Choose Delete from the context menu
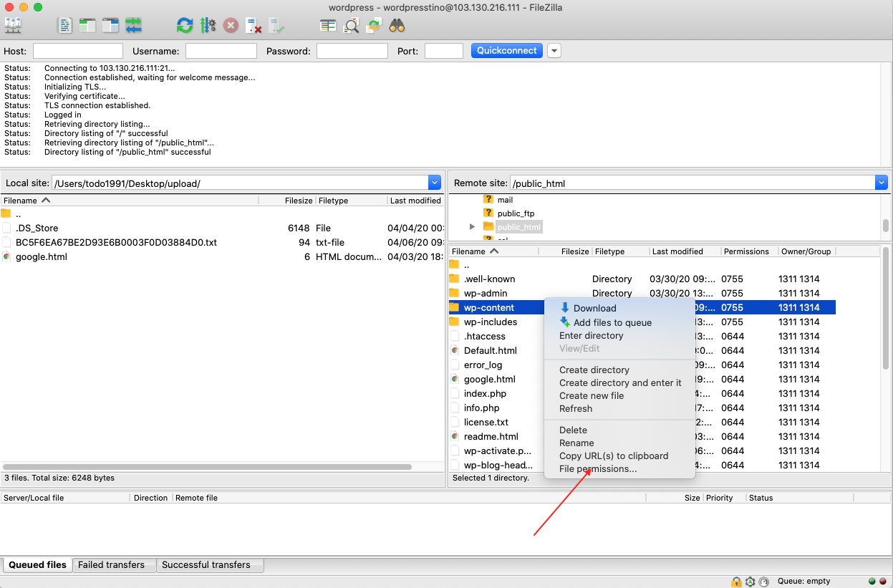 click(x=573, y=430)
